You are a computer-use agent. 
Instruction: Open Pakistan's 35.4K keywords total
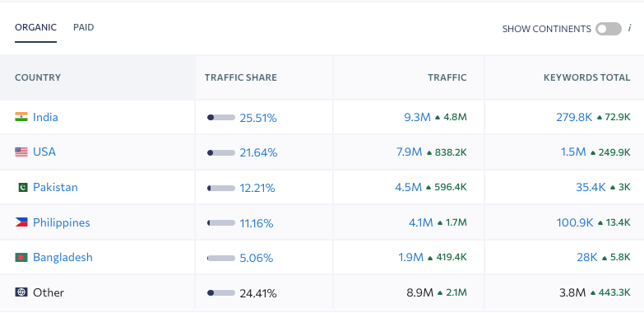click(591, 187)
